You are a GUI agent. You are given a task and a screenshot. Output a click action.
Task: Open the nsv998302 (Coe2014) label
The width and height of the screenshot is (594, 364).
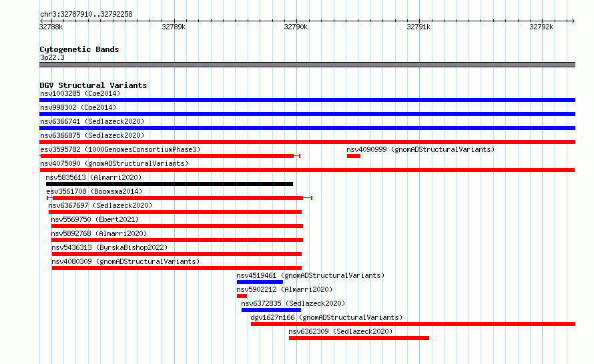78,107
